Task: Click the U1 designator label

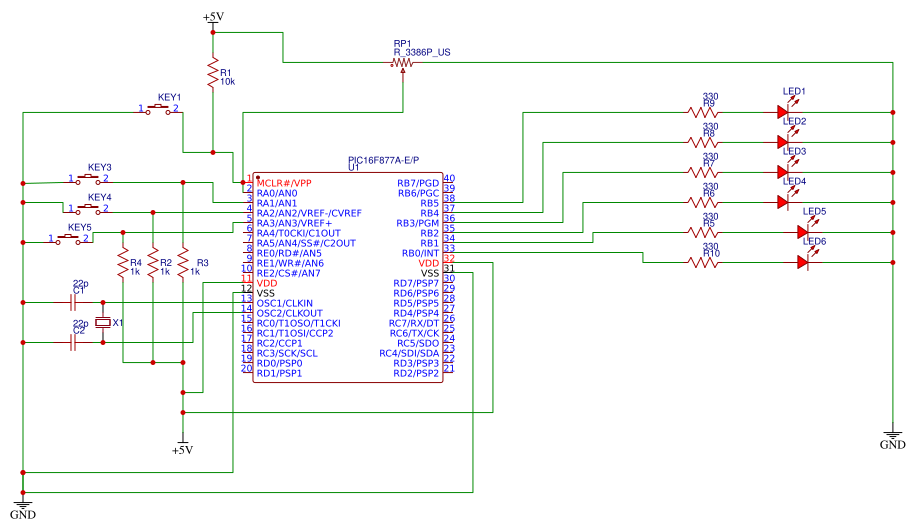Action: (x=353, y=168)
